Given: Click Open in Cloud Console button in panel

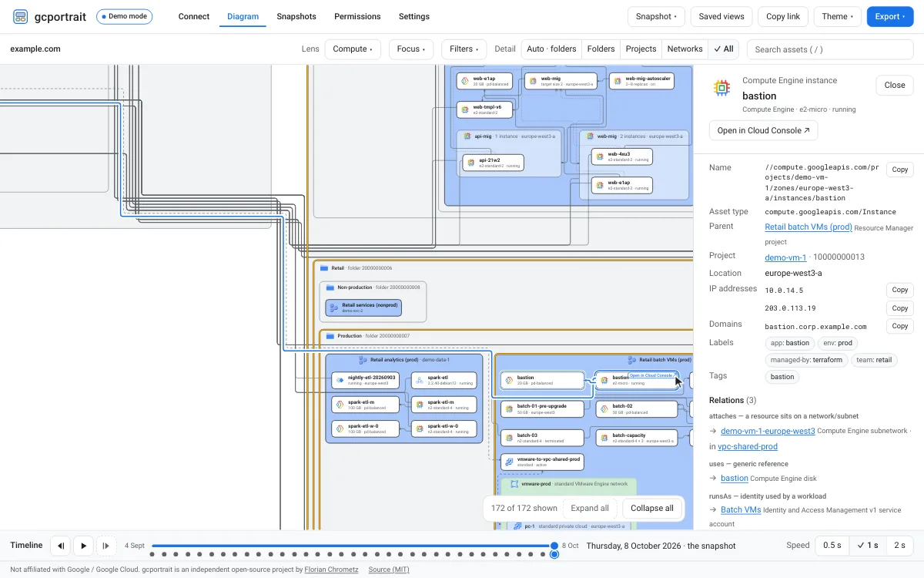Looking at the screenshot, I should pyautogui.click(x=764, y=130).
